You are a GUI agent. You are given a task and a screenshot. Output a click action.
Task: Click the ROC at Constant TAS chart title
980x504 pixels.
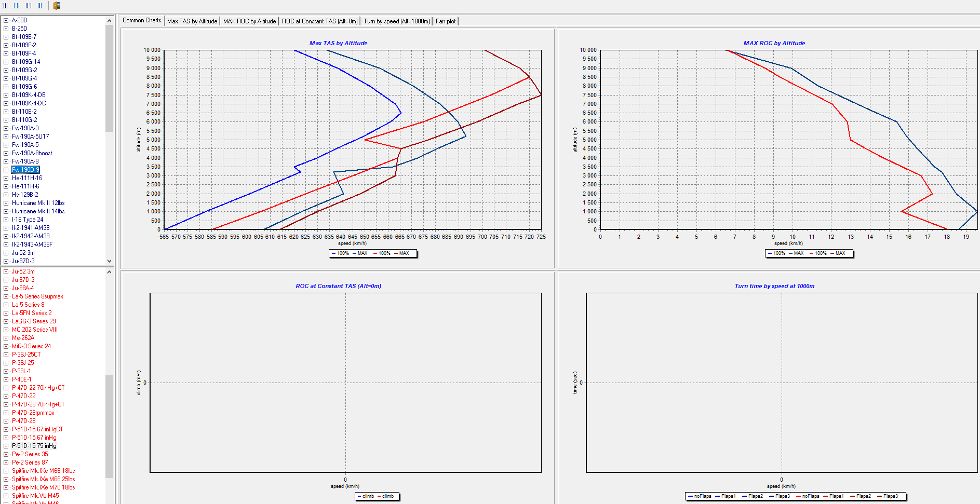tap(338, 286)
